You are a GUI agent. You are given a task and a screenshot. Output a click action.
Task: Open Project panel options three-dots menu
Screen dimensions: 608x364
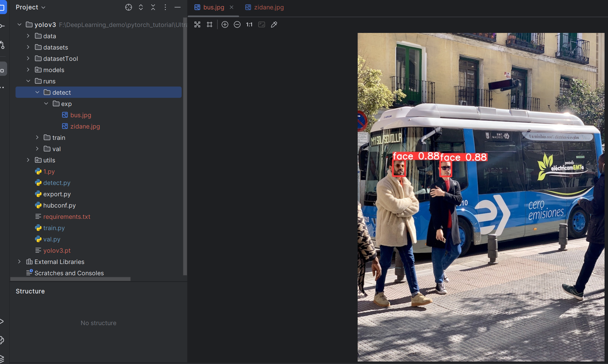(x=165, y=7)
